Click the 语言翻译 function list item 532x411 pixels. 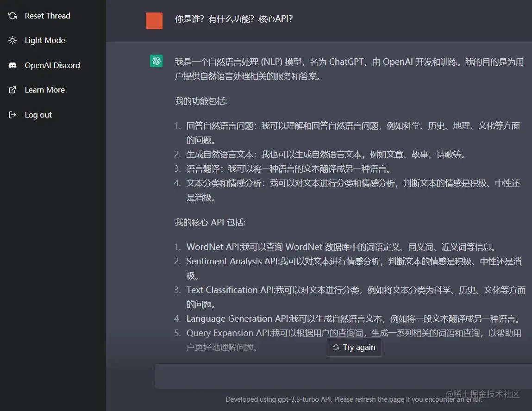pos(289,169)
